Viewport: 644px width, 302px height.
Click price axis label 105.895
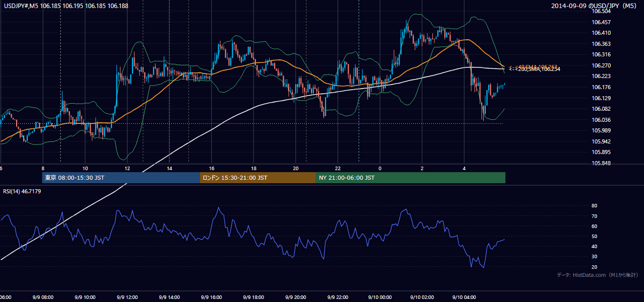pyautogui.click(x=601, y=152)
